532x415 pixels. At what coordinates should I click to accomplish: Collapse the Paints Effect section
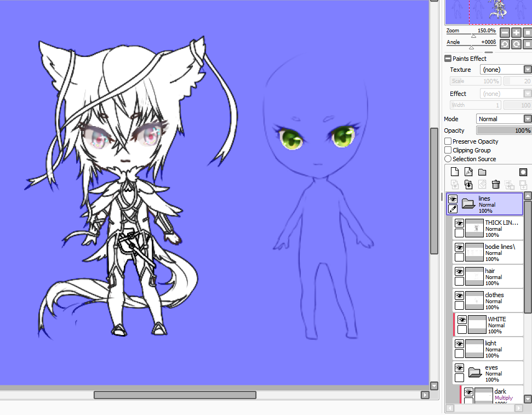[448, 59]
